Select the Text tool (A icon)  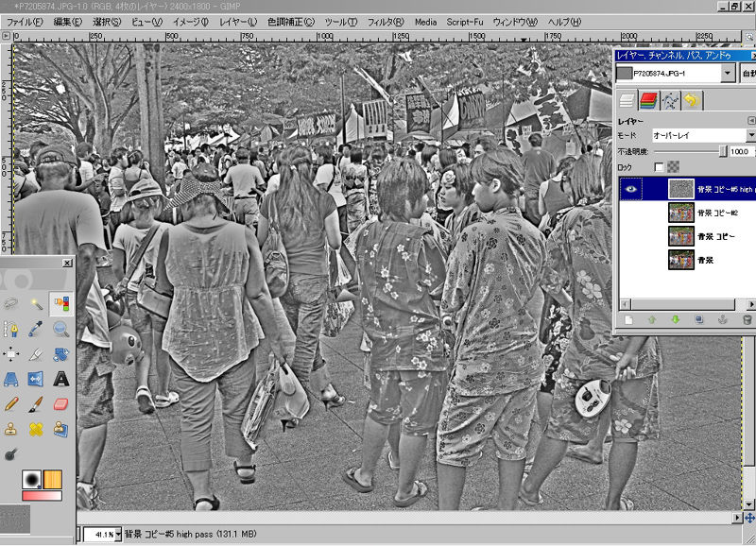click(x=61, y=379)
